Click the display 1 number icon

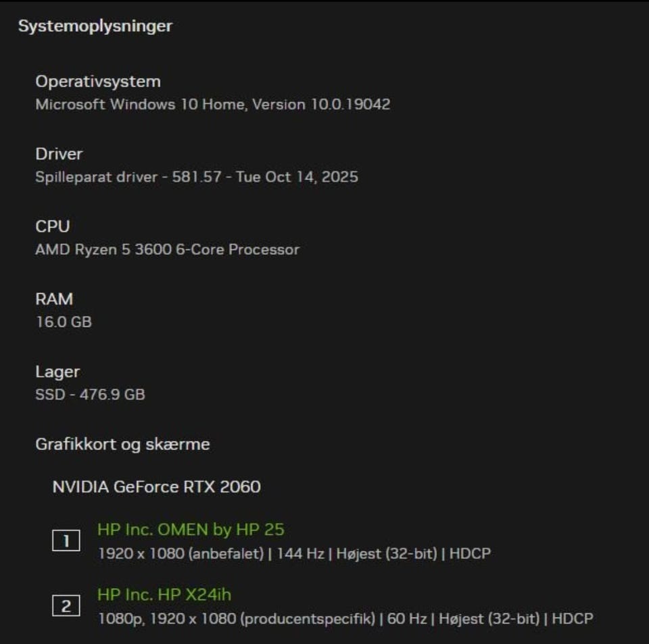click(66, 541)
